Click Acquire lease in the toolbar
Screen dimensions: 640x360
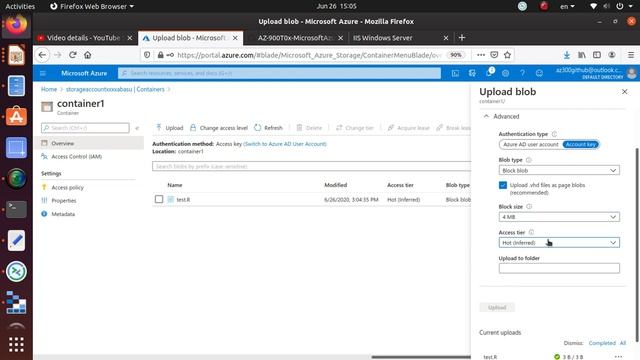409,128
